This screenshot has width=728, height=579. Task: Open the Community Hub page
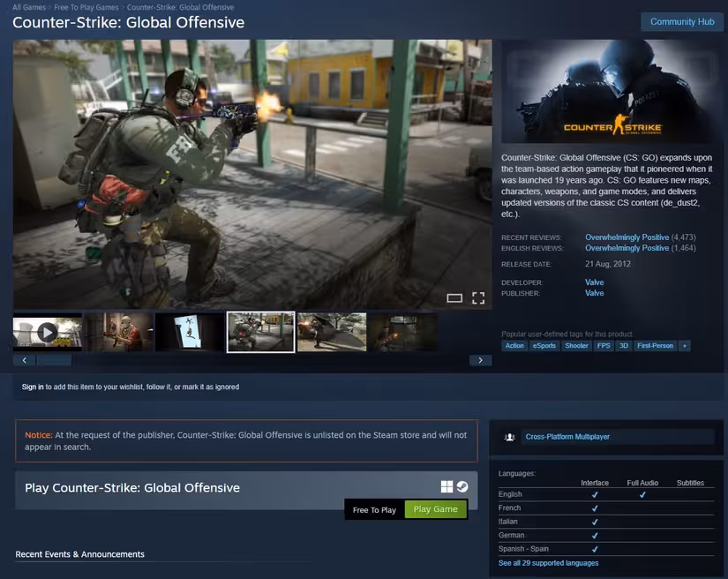681,22
